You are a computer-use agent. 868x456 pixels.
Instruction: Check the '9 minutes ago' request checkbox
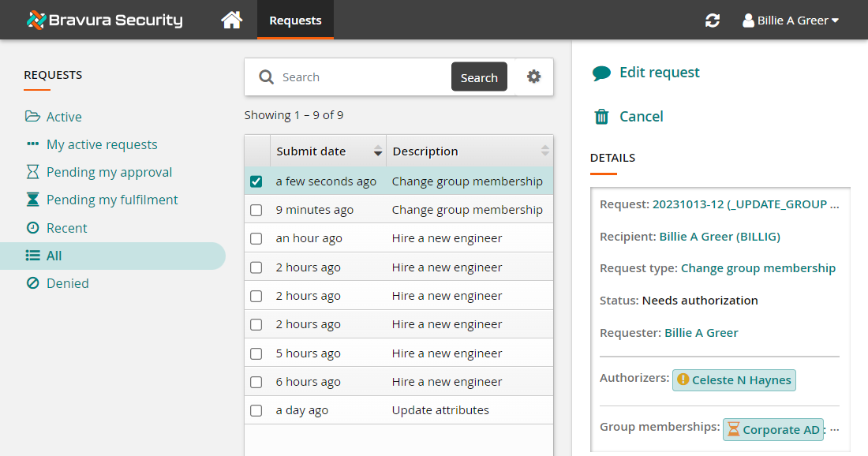256,210
